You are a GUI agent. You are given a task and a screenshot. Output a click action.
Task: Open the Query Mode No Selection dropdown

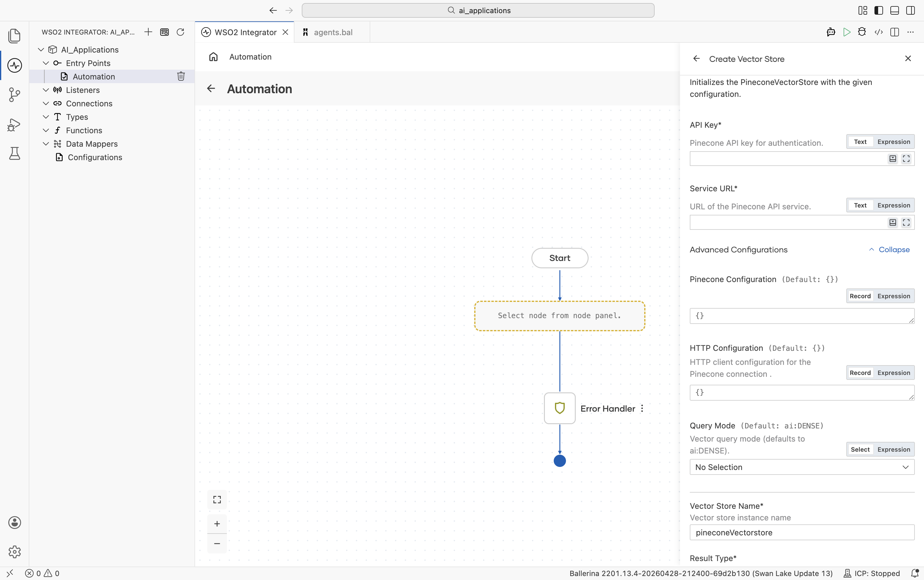tap(802, 467)
